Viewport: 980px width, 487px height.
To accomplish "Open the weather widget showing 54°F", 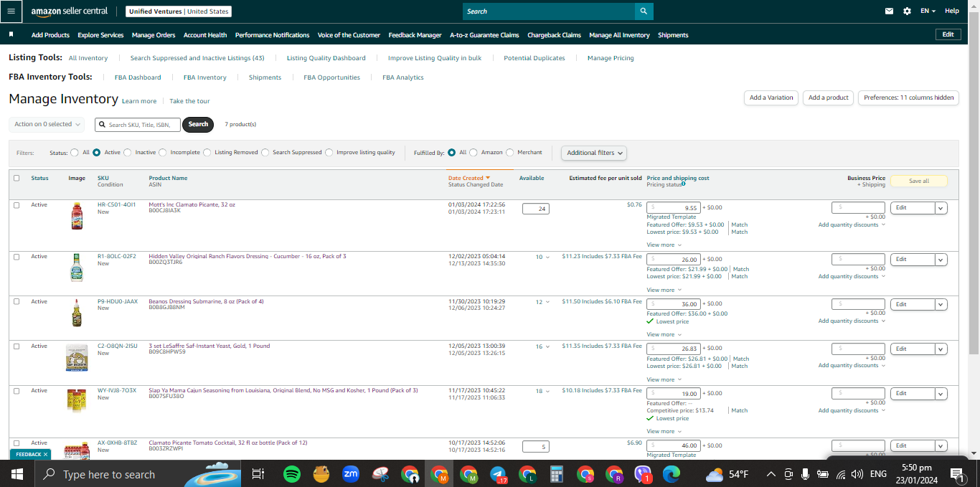I will (727, 474).
